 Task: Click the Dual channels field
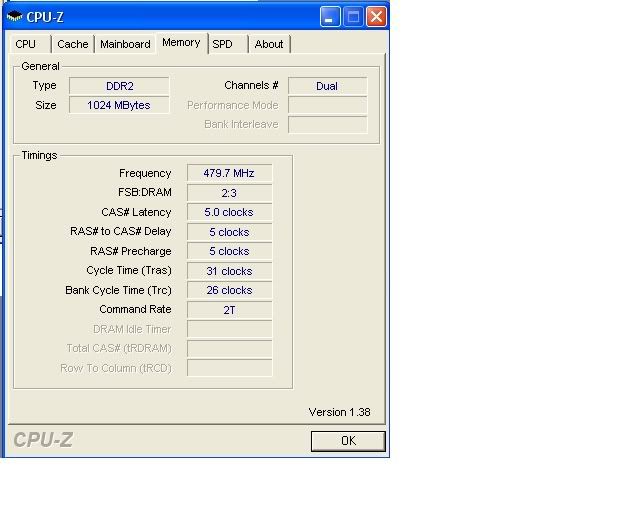[x=327, y=86]
